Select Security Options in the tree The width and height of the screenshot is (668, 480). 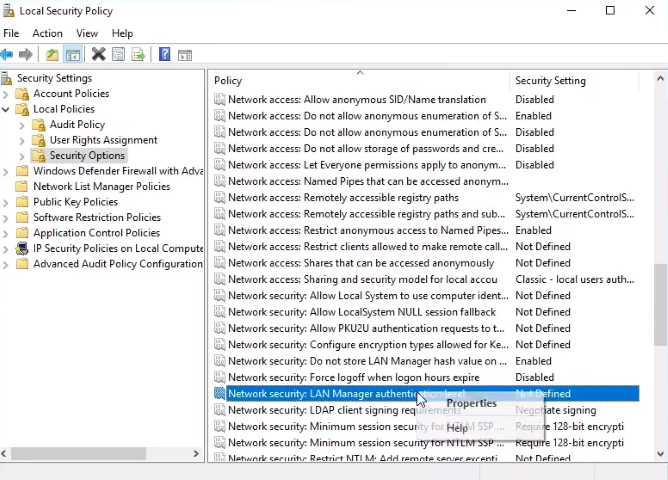point(87,155)
